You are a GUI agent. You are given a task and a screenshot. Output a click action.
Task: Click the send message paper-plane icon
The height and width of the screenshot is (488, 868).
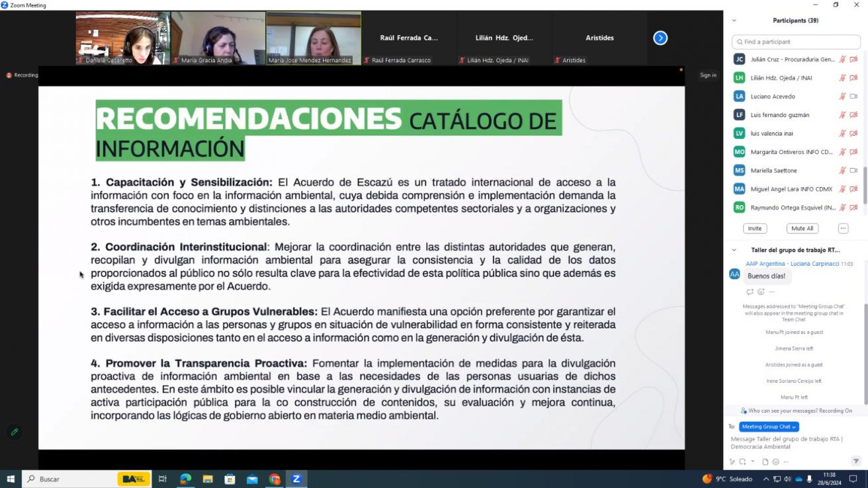coord(856,462)
